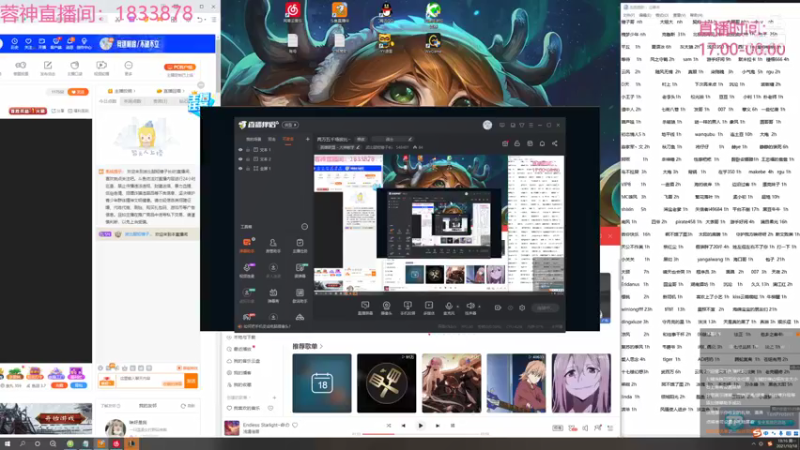
Task: Create a playlist with the sidebar plus icon
Action: pos(274,397)
